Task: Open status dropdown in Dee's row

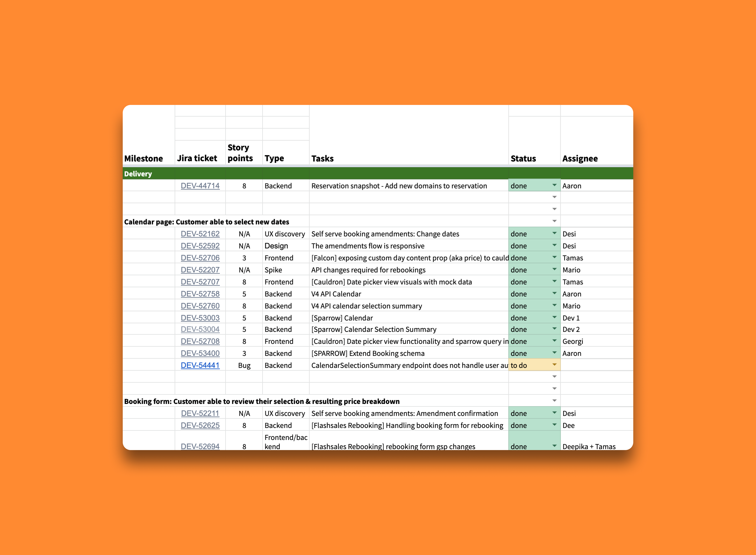Action: pos(554,425)
